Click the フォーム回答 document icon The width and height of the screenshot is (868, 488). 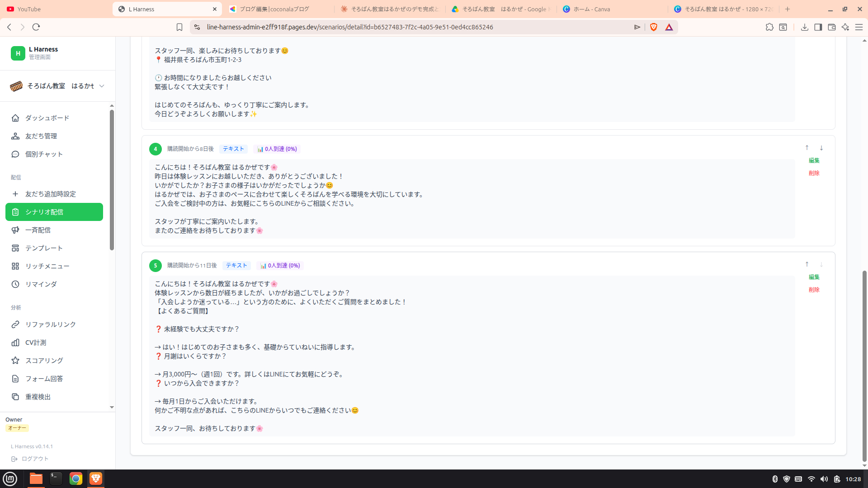(15, 379)
